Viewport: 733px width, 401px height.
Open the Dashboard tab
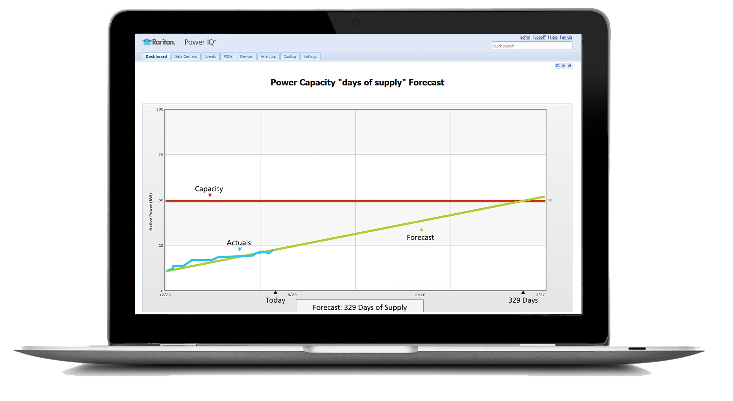pyautogui.click(x=156, y=57)
